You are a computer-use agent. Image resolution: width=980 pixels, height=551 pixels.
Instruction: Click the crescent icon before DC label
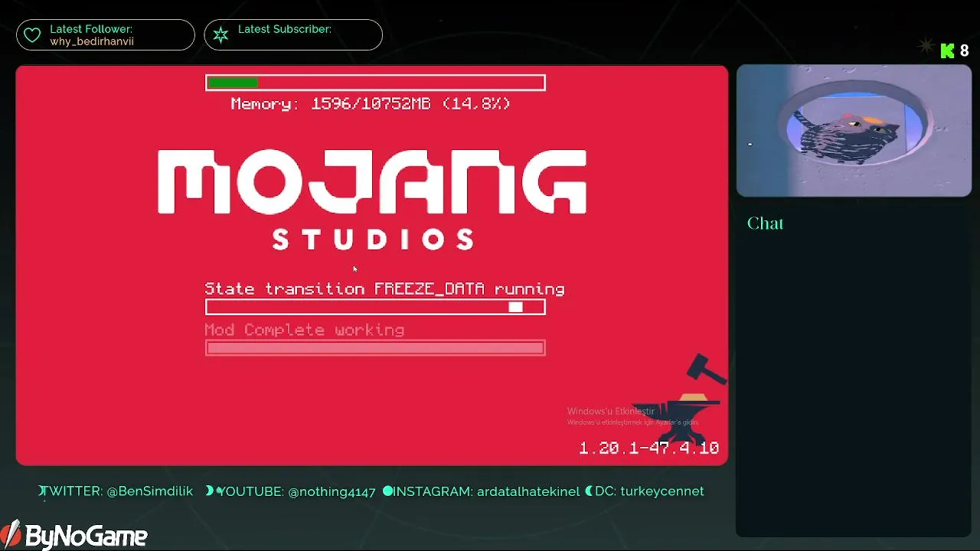coord(590,491)
